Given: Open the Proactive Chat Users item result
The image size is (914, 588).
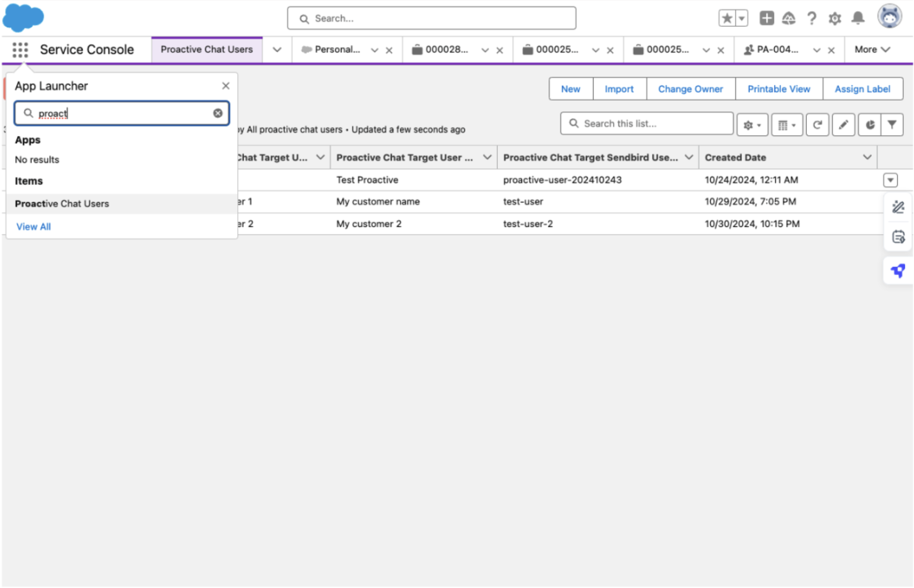Looking at the screenshot, I should (122, 204).
